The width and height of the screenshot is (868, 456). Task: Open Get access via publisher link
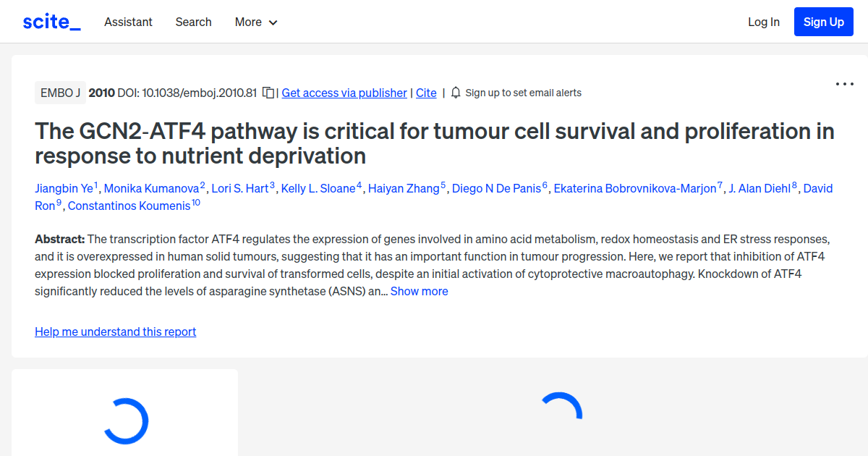344,93
